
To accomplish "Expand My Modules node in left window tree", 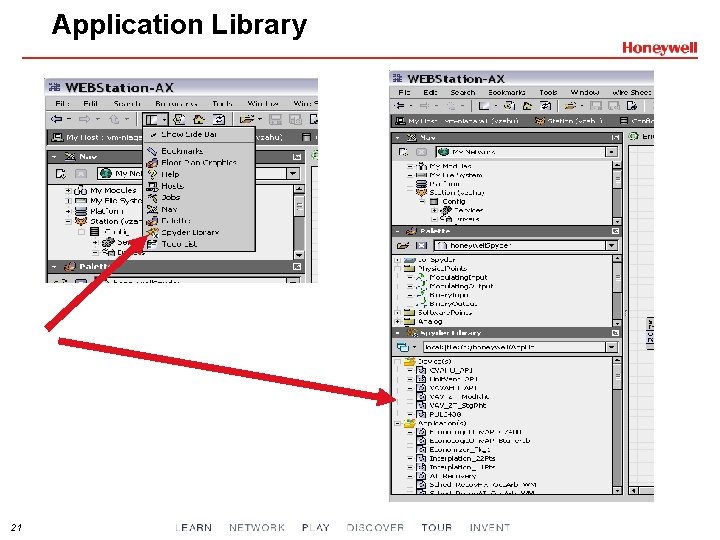I will [68, 190].
